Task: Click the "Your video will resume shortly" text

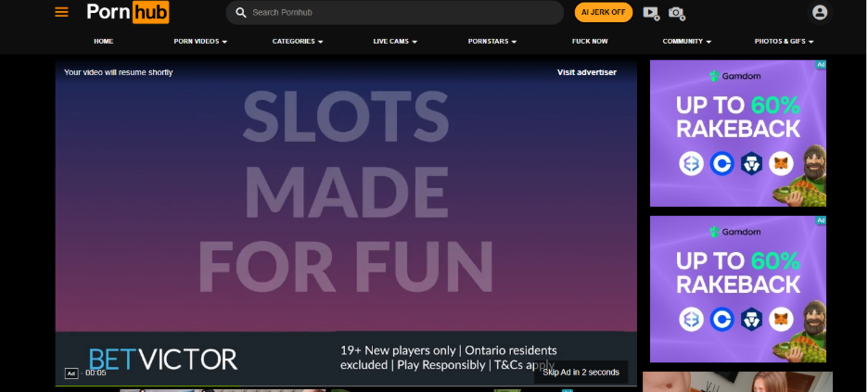Action: (119, 72)
